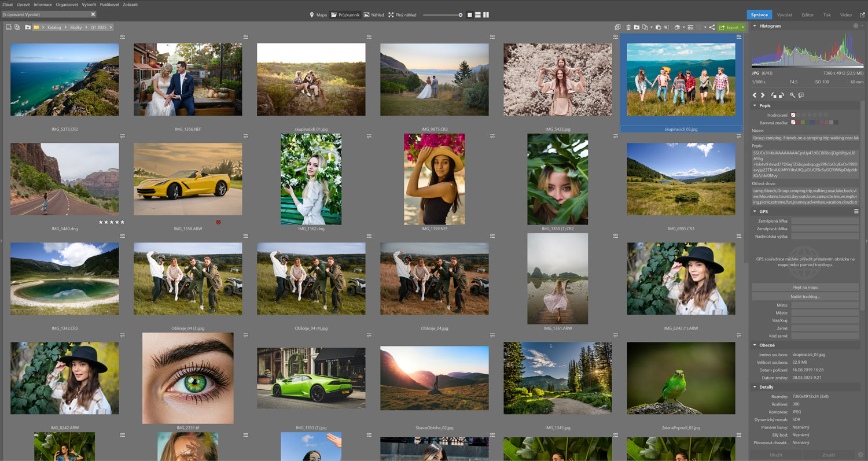The width and height of the screenshot is (868, 461).
Task: Click the quick enhance magic wand icon
Action: click(x=792, y=95)
